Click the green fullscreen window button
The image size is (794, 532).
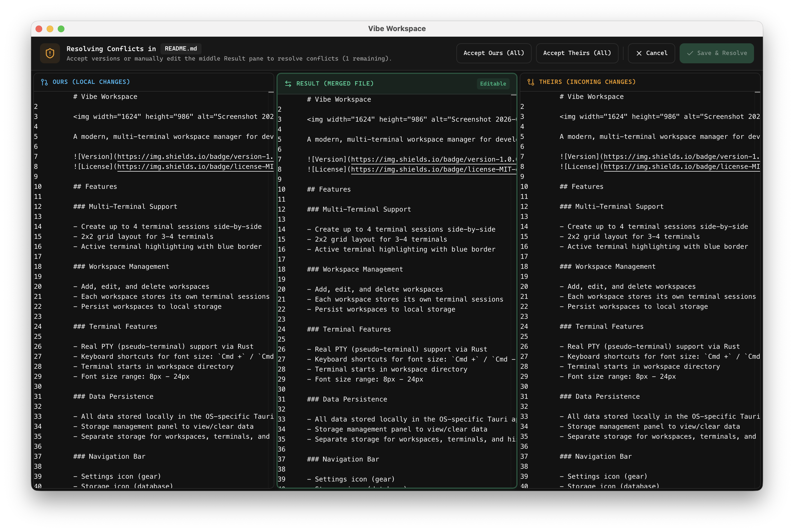pyautogui.click(x=61, y=29)
